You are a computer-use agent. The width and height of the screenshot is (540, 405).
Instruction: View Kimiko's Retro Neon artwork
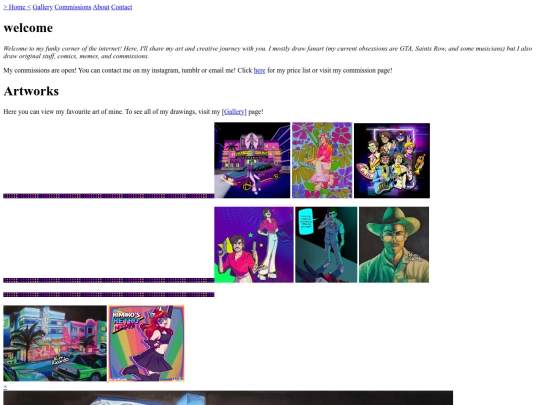[x=146, y=343]
